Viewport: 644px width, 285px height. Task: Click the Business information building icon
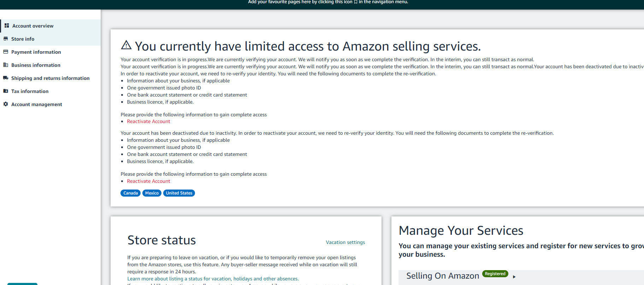pyautogui.click(x=6, y=65)
